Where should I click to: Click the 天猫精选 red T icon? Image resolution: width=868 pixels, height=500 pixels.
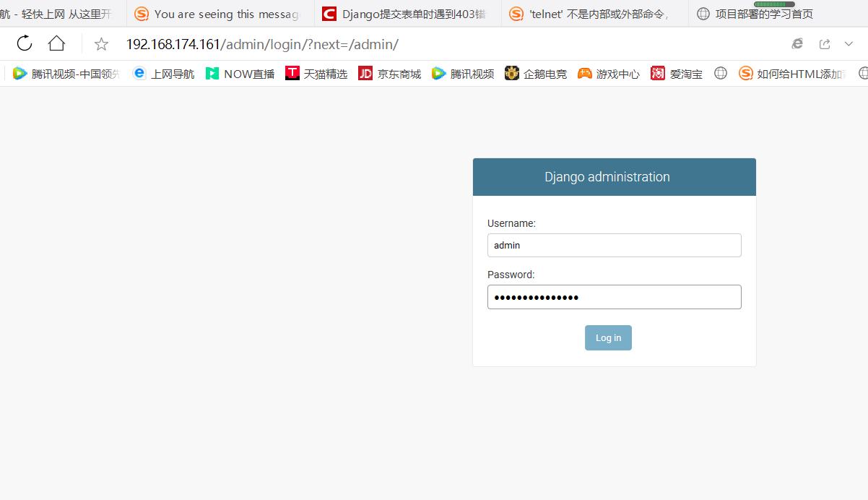tap(292, 73)
